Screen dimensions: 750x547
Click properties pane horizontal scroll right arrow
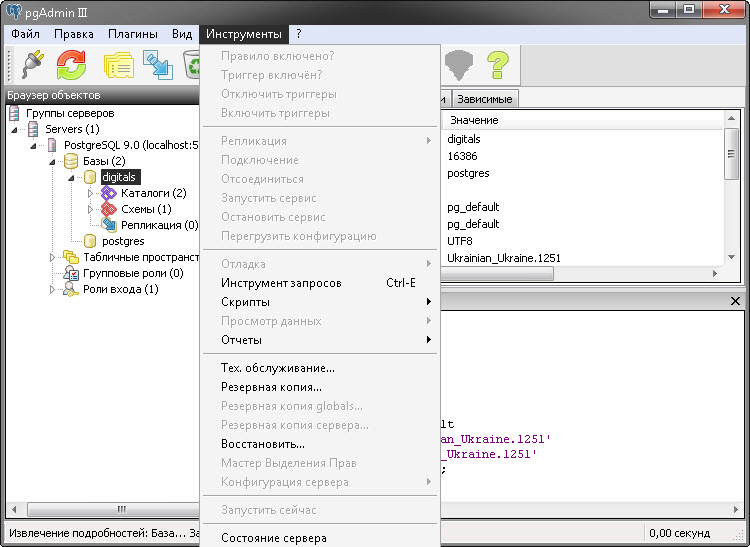(x=715, y=274)
